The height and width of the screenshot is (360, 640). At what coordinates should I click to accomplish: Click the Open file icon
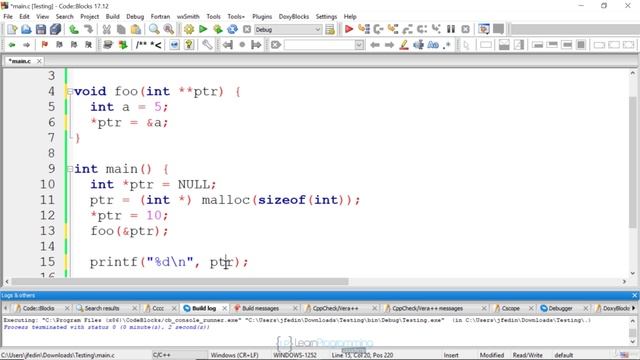pyautogui.click(x=26, y=29)
